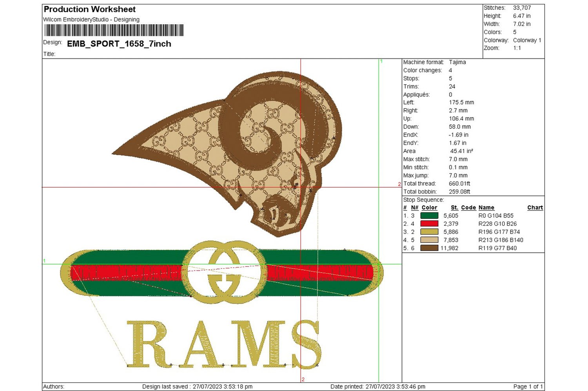
Task: Select the dark brown thread color swatch
Action: 429,248
